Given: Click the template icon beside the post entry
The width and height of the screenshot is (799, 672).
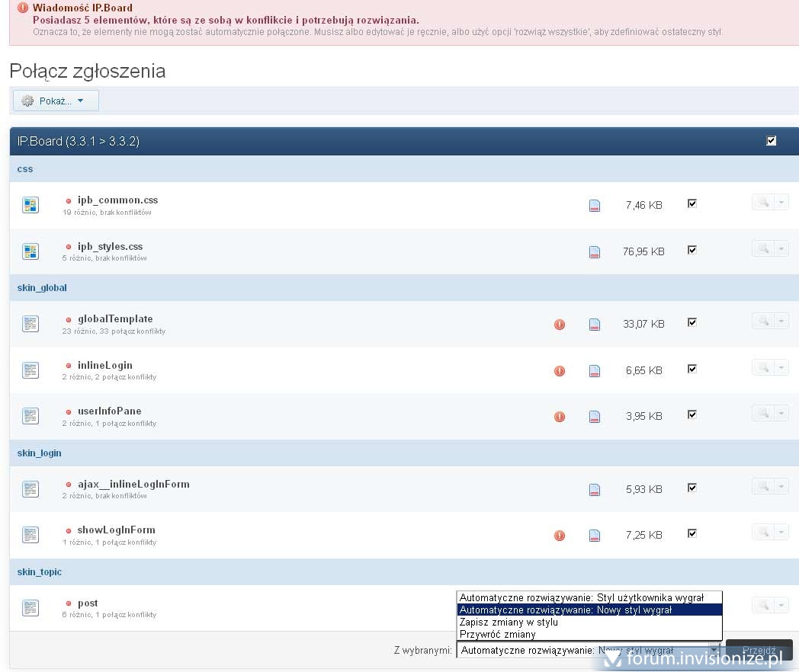Looking at the screenshot, I should [30, 608].
